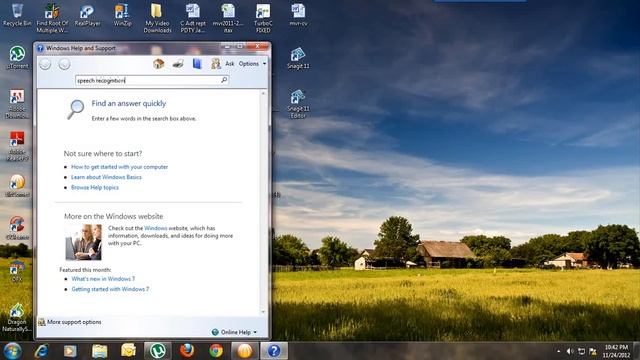Select the mvr-cv document icon
The image size is (640, 360).
[x=298, y=15]
